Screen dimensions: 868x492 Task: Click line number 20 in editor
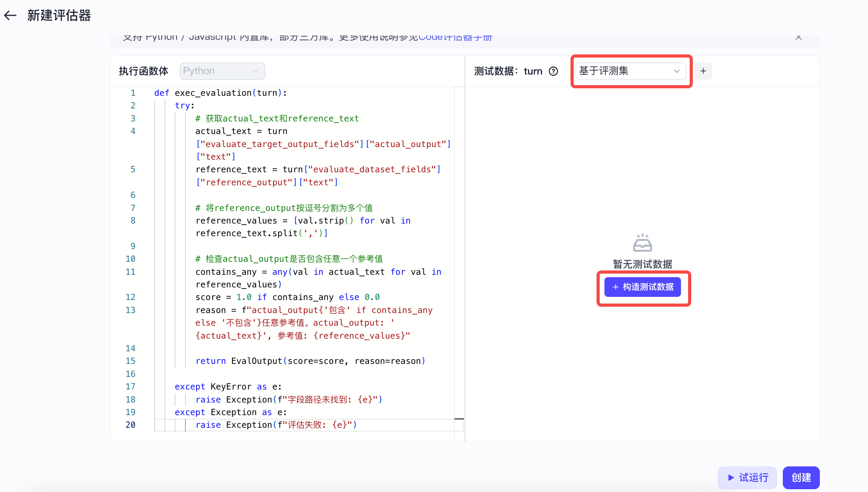130,425
